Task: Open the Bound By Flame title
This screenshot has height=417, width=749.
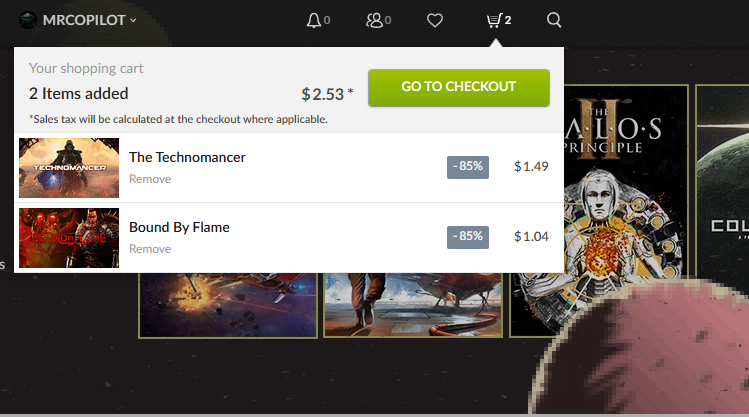Action: click(179, 227)
